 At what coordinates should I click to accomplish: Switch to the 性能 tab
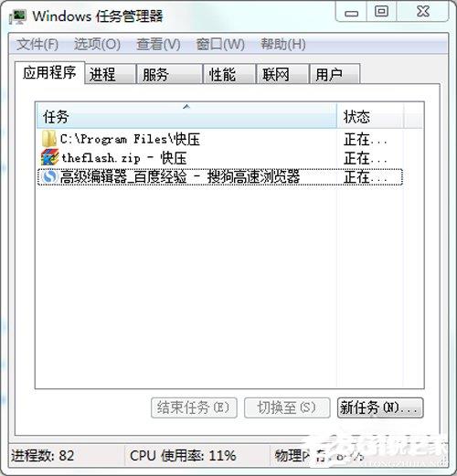tap(229, 74)
